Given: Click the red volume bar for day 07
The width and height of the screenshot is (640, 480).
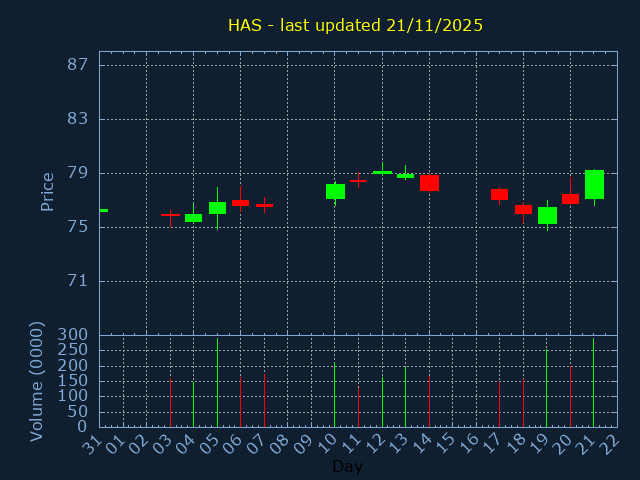Looking at the screenshot, I should [x=264, y=400].
